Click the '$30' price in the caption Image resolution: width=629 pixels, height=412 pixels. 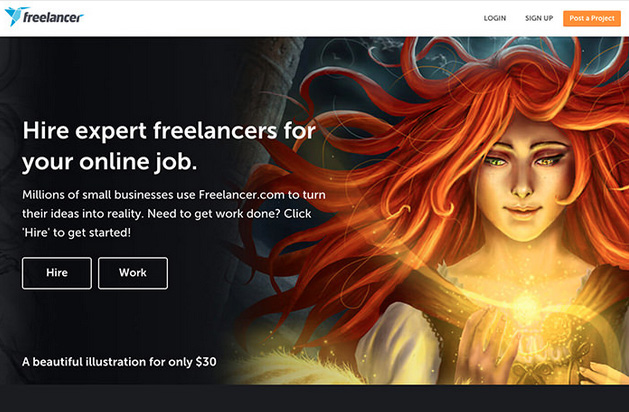[205, 360]
